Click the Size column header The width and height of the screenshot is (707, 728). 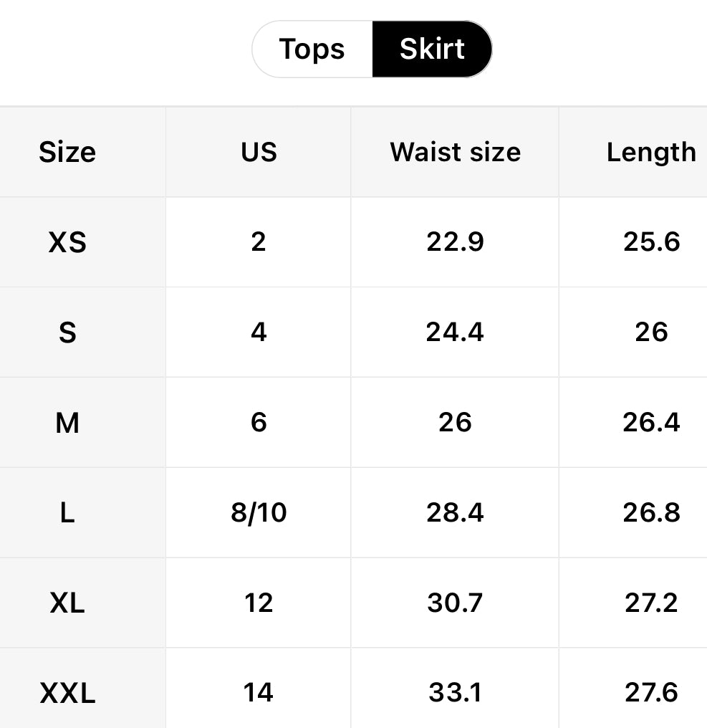[67, 152]
